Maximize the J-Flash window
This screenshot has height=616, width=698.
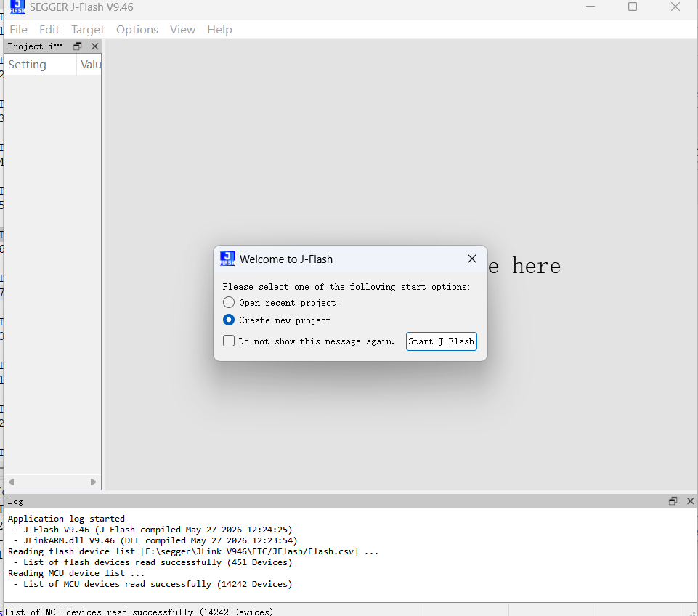point(633,7)
